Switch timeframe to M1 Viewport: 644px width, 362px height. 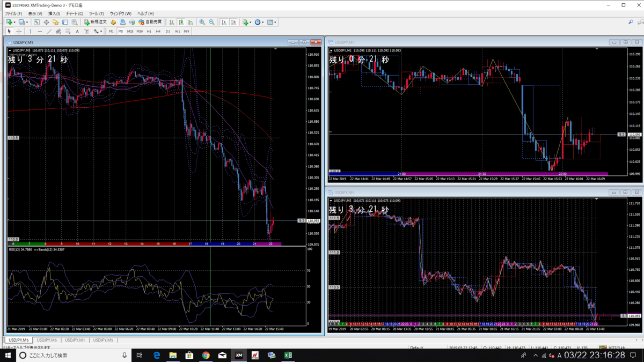tap(111, 31)
